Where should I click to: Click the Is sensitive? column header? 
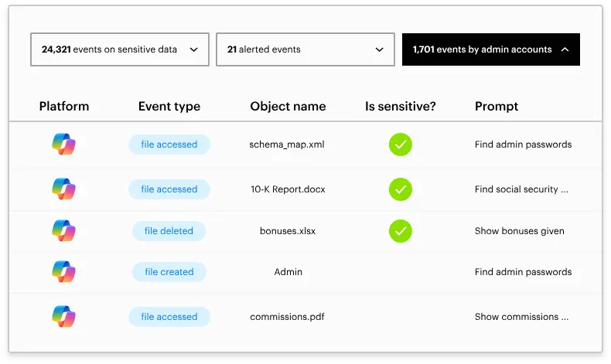tap(401, 107)
